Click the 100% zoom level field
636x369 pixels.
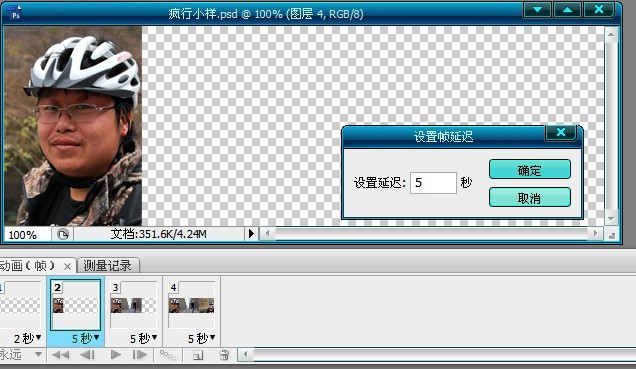tap(27, 235)
